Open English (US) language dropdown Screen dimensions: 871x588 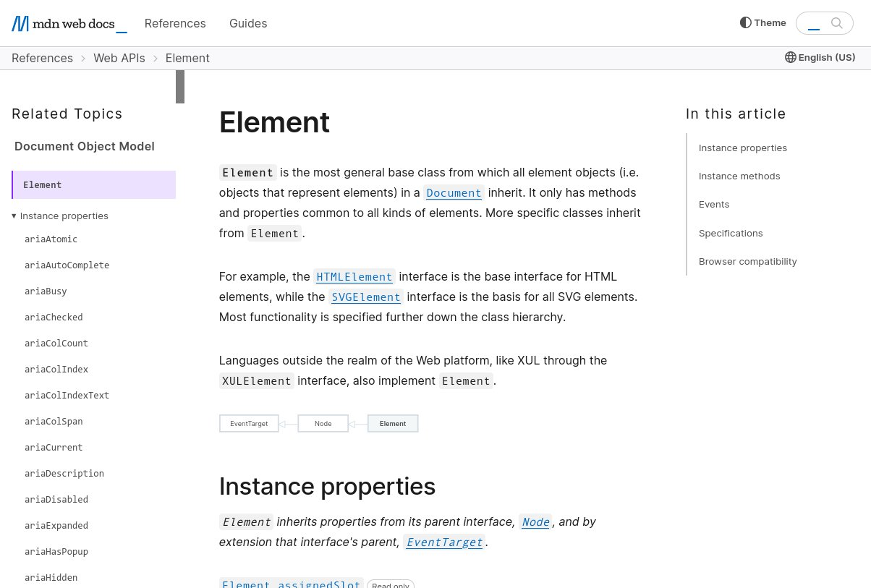coord(820,57)
